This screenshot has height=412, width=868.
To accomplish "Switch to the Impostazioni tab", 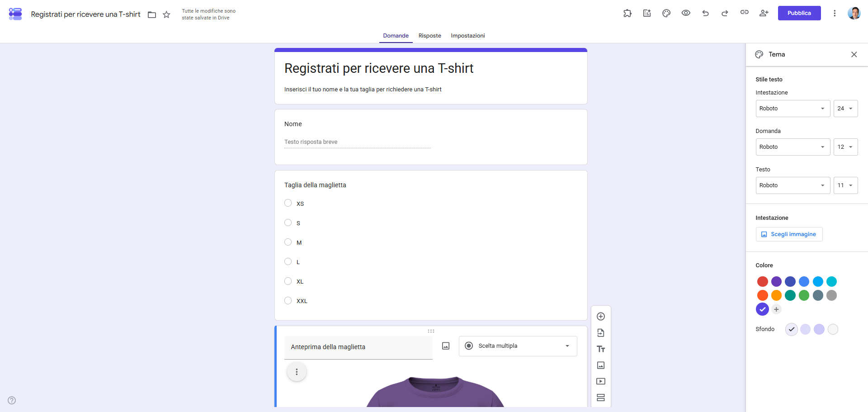I will pos(467,36).
